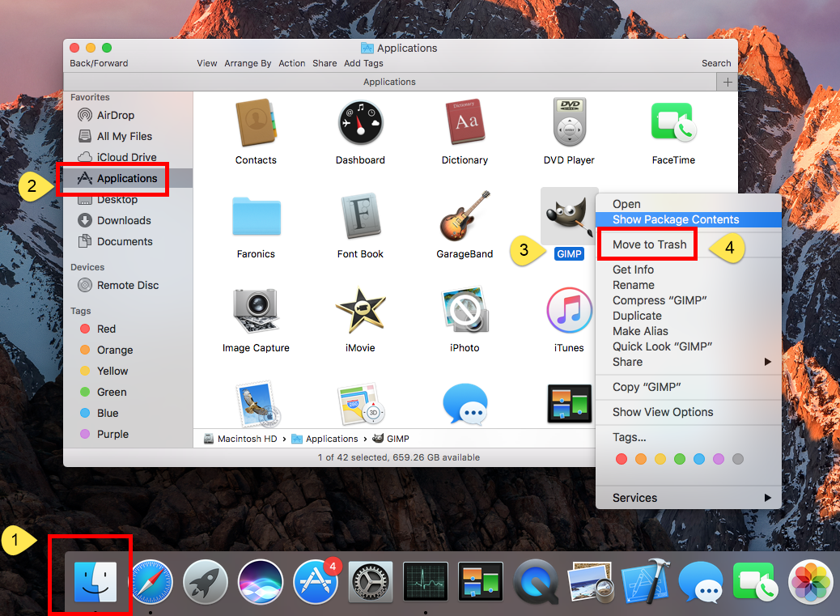840x616 pixels.
Task: Select the Dashboard app icon
Action: 360,122
